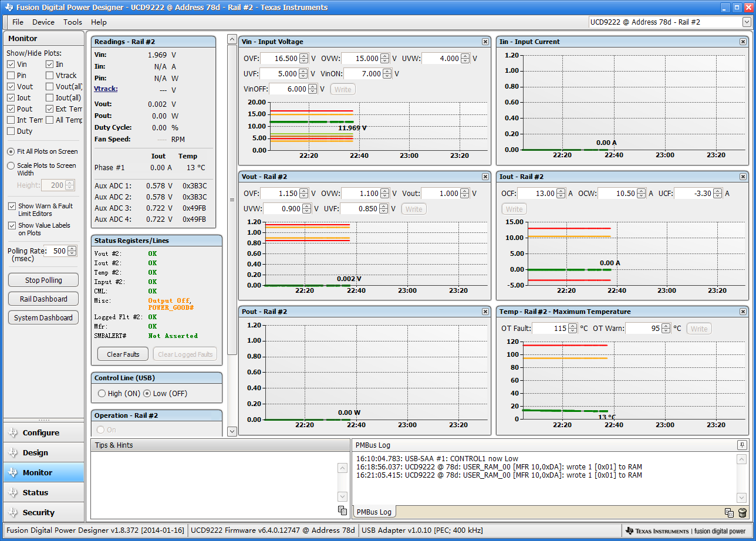Open the System Dashboard
756x541 pixels.
click(43, 318)
